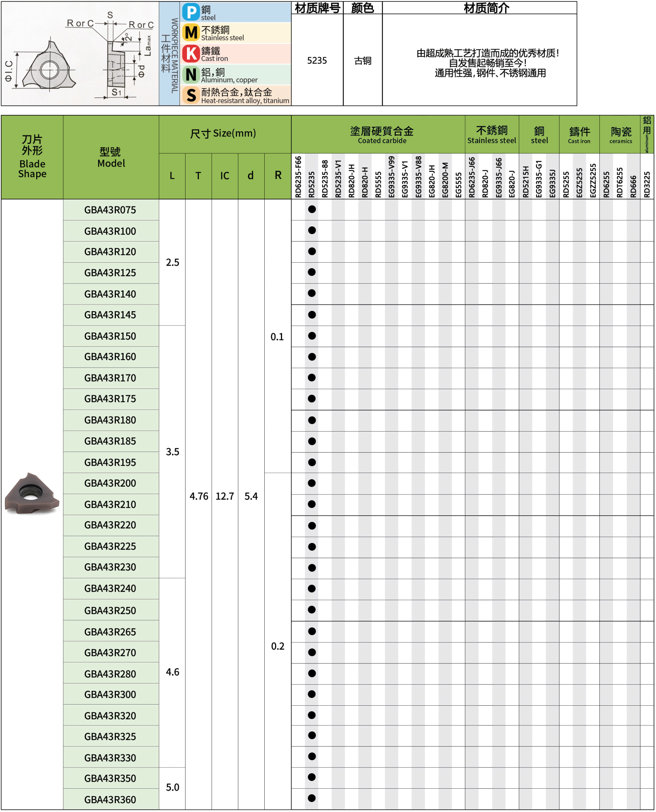Click the triangular insert product photo
The image size is (656, 812).
point(32,493)
